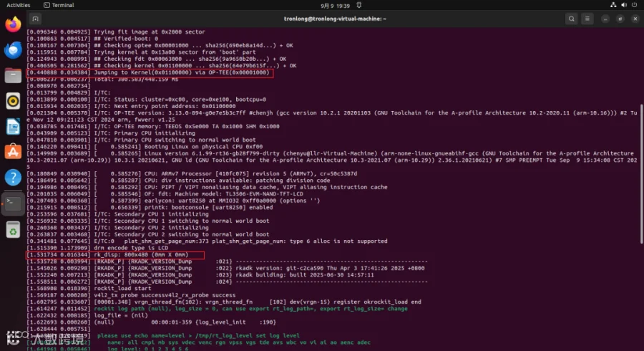Click 'Trying kernel at 0x13a00 sector' line
Screen dimensions: 644x351
tap(141, 52)
